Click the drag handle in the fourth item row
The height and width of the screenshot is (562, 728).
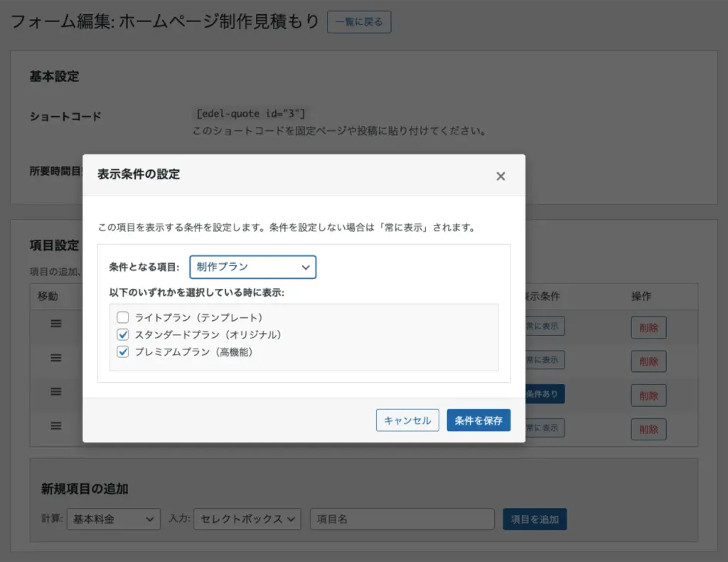56,425
